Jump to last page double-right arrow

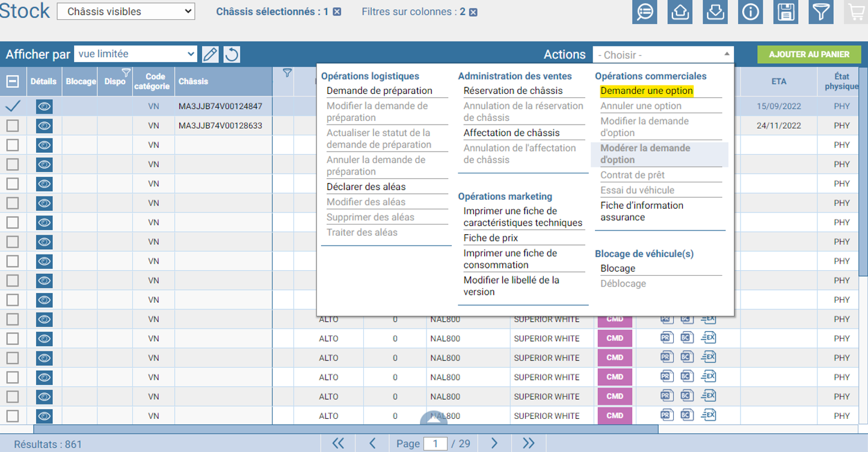coord(529,444)
